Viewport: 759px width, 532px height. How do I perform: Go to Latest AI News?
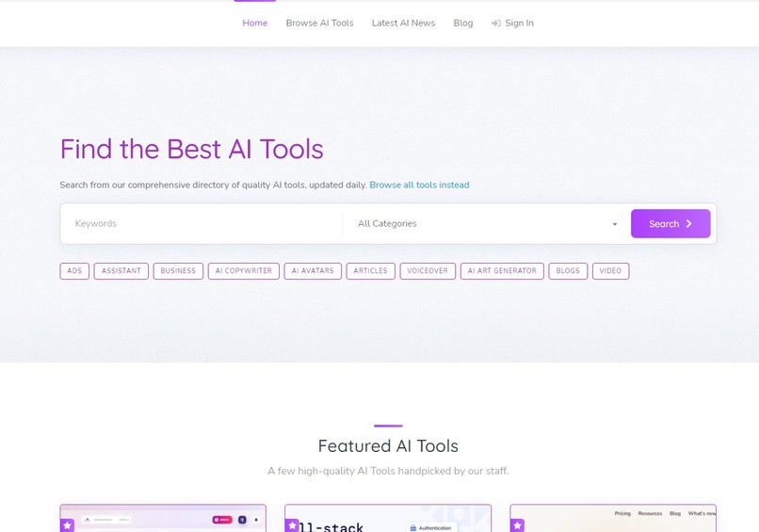403,23
